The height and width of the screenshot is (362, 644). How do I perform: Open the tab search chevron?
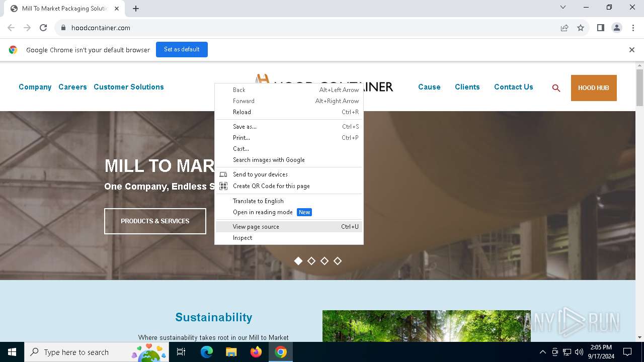tap(563, 7)
